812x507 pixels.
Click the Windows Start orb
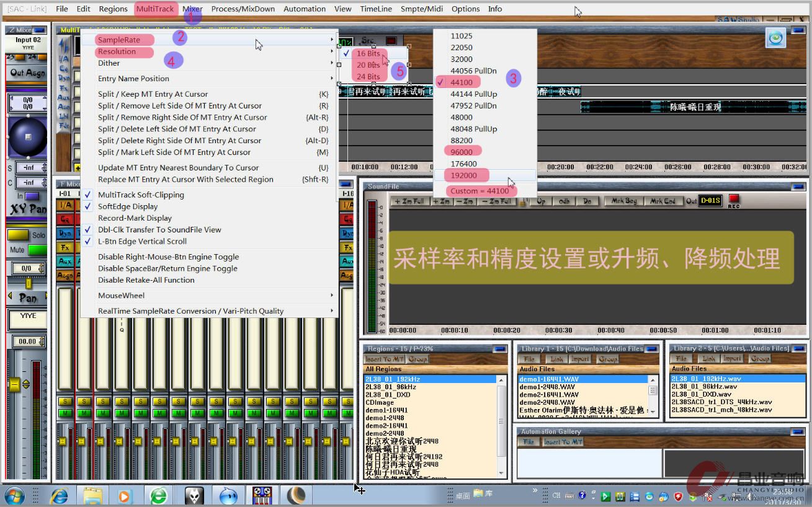click(15, 496)
